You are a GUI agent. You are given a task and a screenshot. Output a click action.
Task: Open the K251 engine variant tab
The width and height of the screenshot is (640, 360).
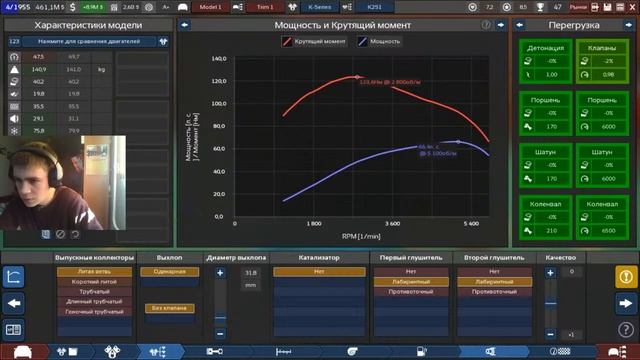pyautogui.click(x=375, y=7)
